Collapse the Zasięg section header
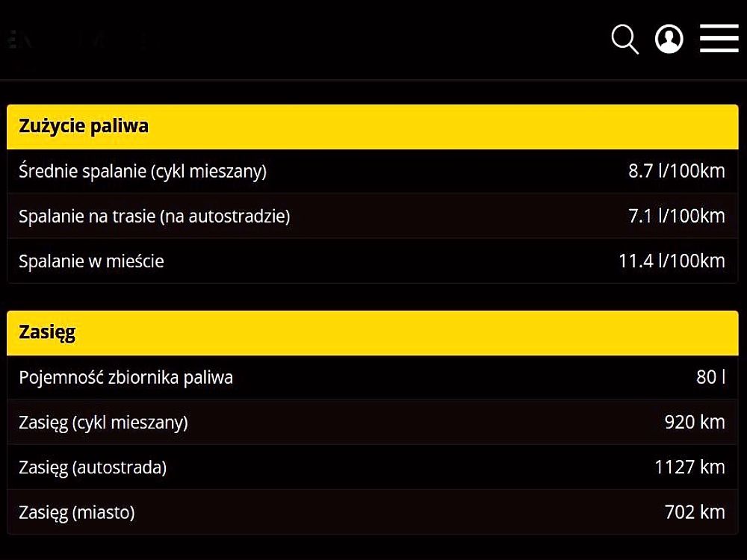 tap(373, 333)
